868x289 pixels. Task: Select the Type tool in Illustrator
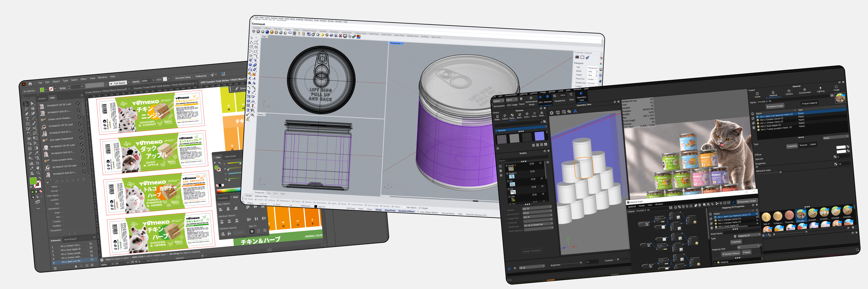pyautogui.click(x=27, y=119)
